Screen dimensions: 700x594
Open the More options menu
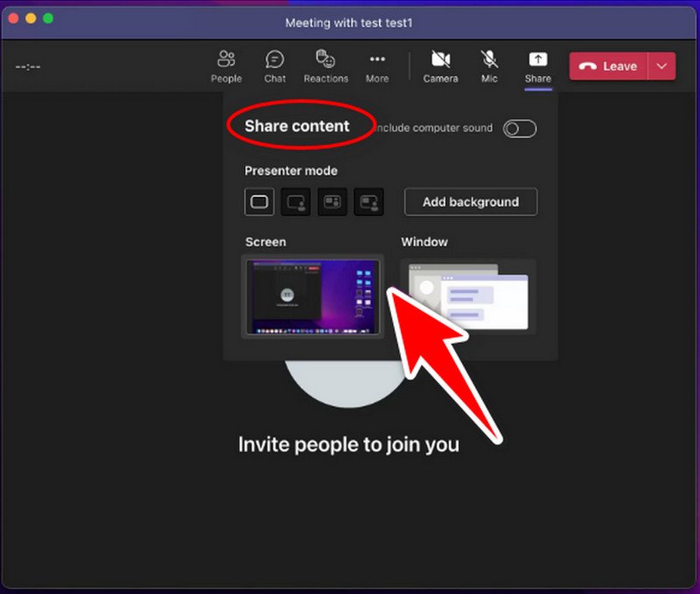click(377, 66)
